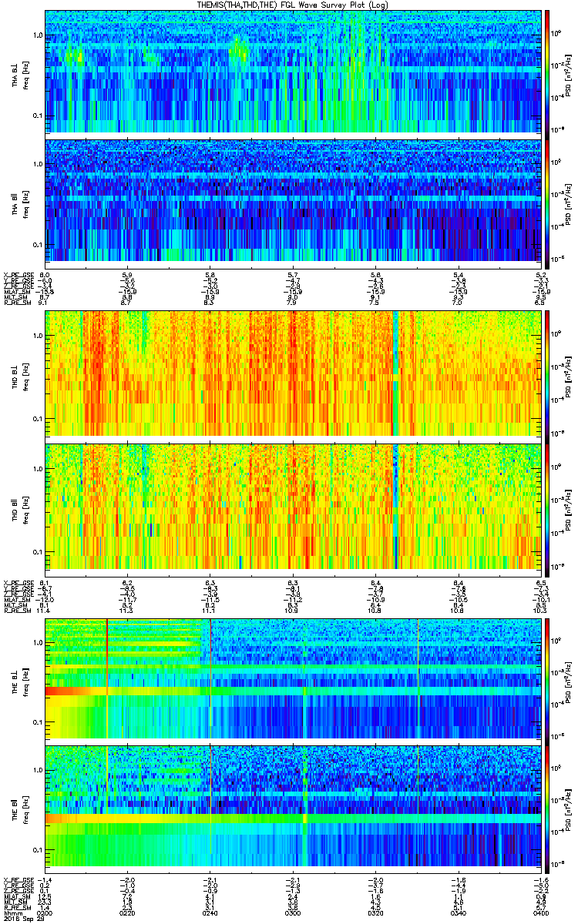Click the '0300' time tick label
This screenshot has width=578, height=924.
click(x=293, y=912)
